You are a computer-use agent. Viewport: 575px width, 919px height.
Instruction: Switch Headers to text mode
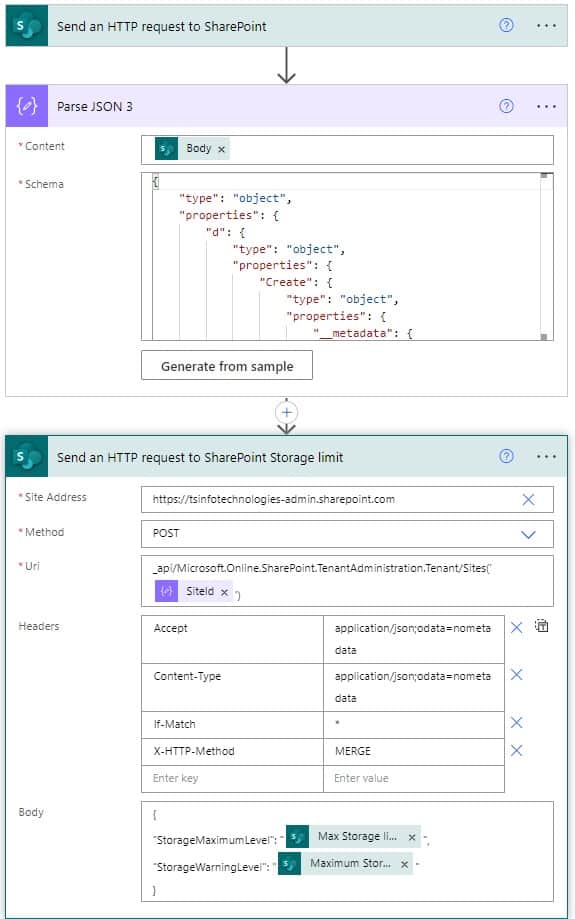coord(542,626)
